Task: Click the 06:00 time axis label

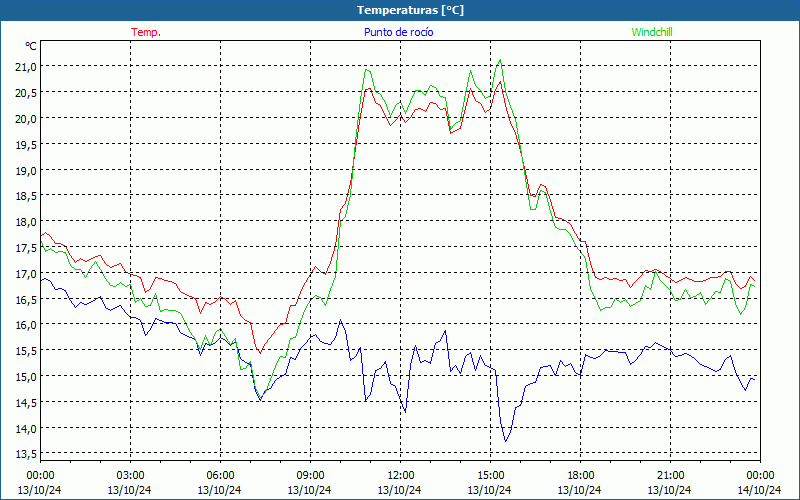Action: pos(220,476)
